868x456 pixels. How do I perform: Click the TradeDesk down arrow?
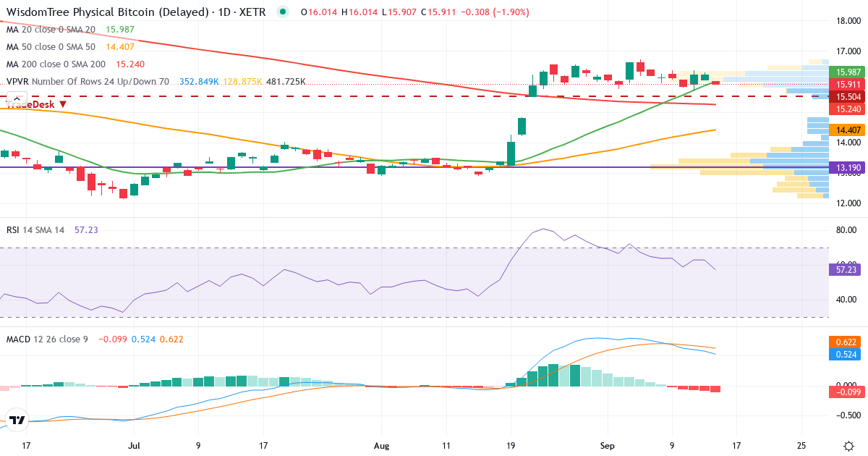tap(63, 104)
